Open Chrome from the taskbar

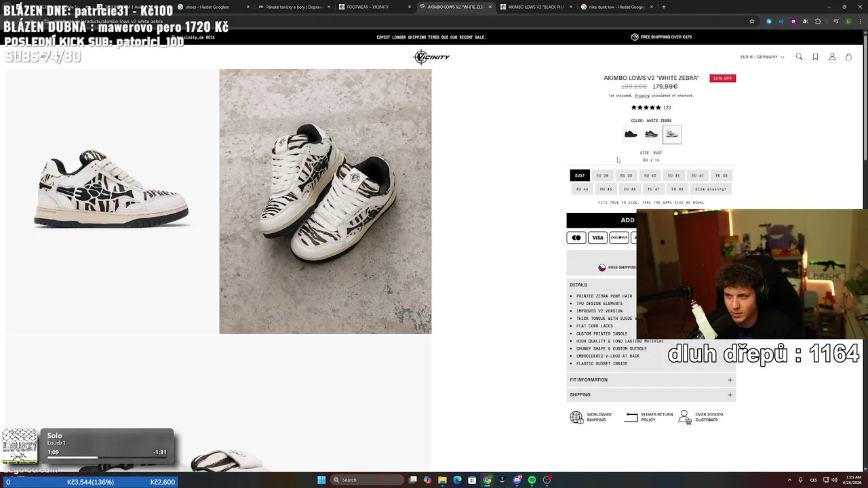coord(487,480)
